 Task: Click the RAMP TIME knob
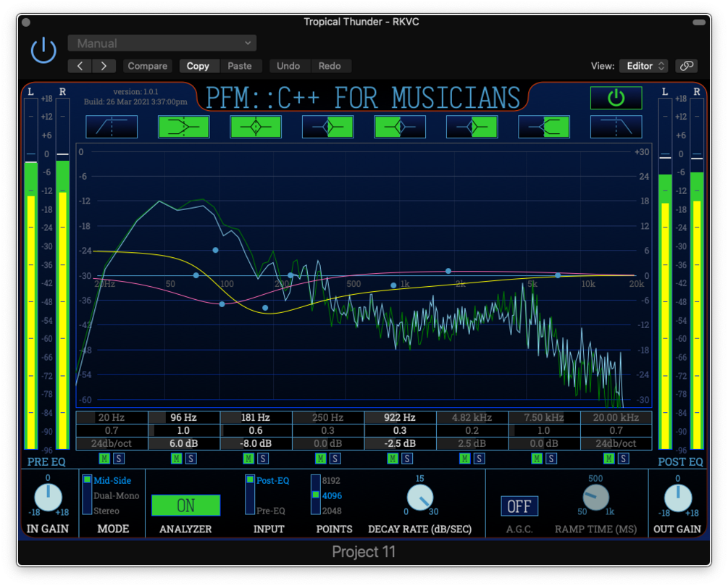pos(596,498)
